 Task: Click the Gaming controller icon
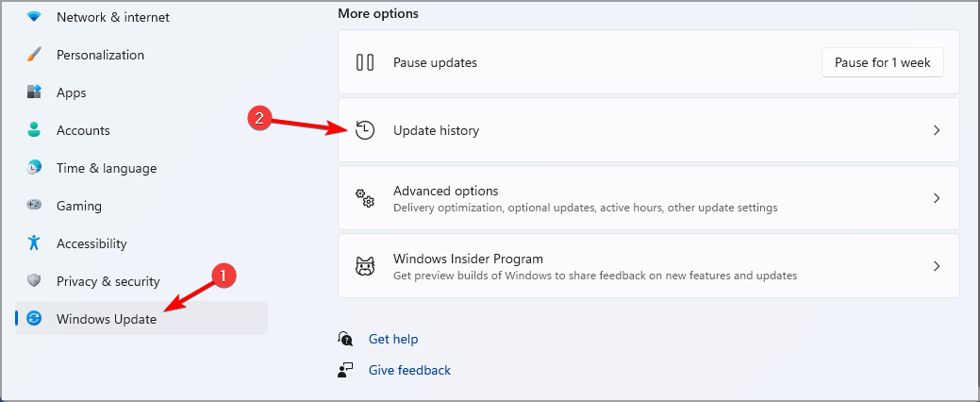click(34, 206)
